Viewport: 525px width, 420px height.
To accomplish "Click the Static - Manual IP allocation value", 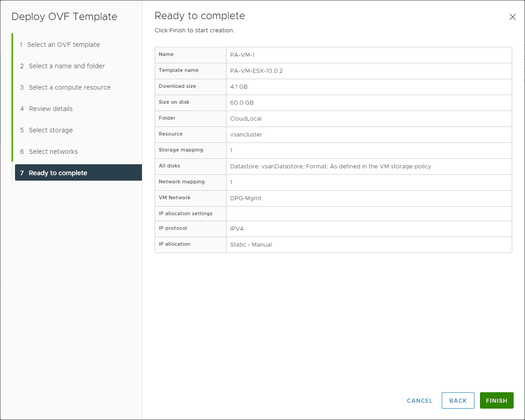I will (x=251, y=245).
